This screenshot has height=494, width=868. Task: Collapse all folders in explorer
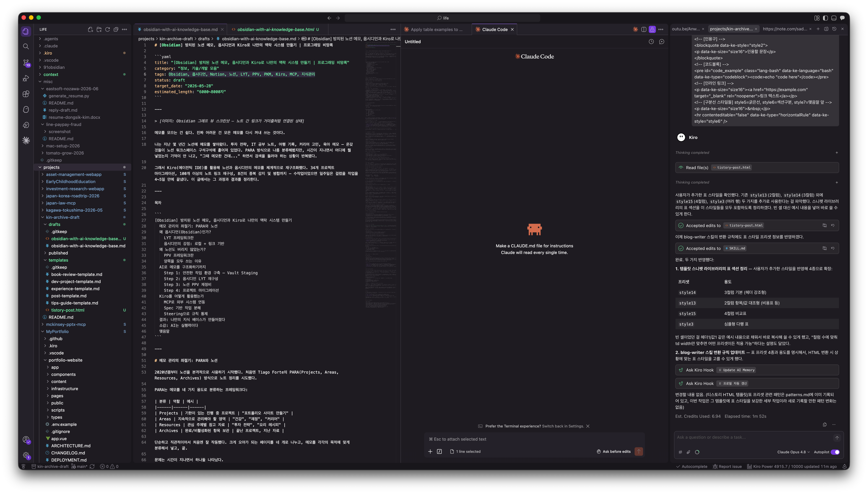coord(116,30)
